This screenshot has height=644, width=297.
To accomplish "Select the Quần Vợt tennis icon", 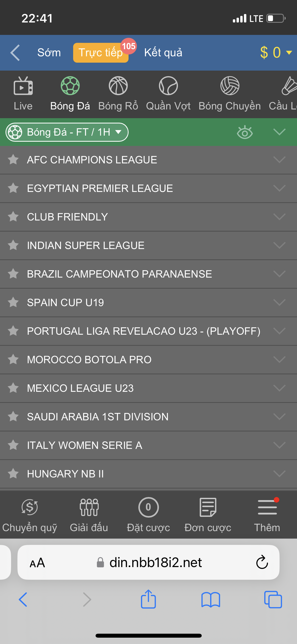I will (x=168, y=93).
